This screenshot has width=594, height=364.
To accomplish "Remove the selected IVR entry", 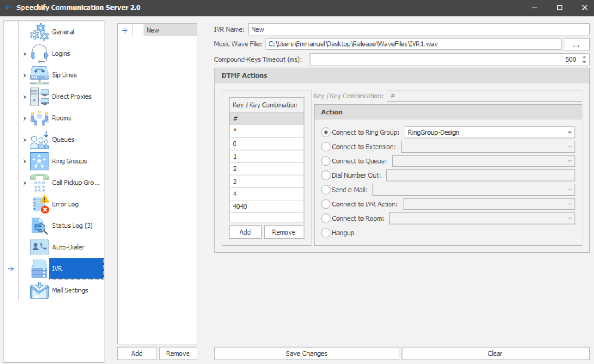I will pyautogui.click(x=178, y=353).
